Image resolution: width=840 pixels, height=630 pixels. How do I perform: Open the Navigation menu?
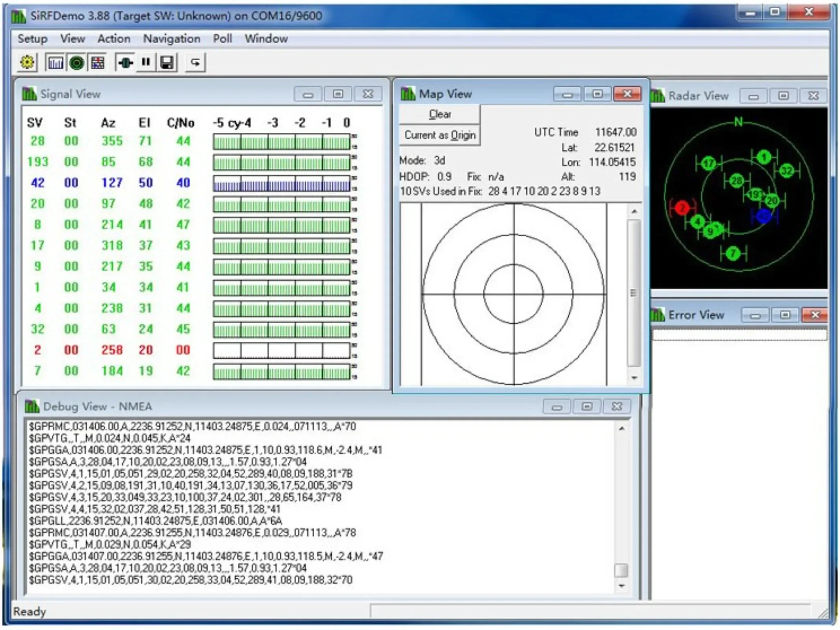172,39
